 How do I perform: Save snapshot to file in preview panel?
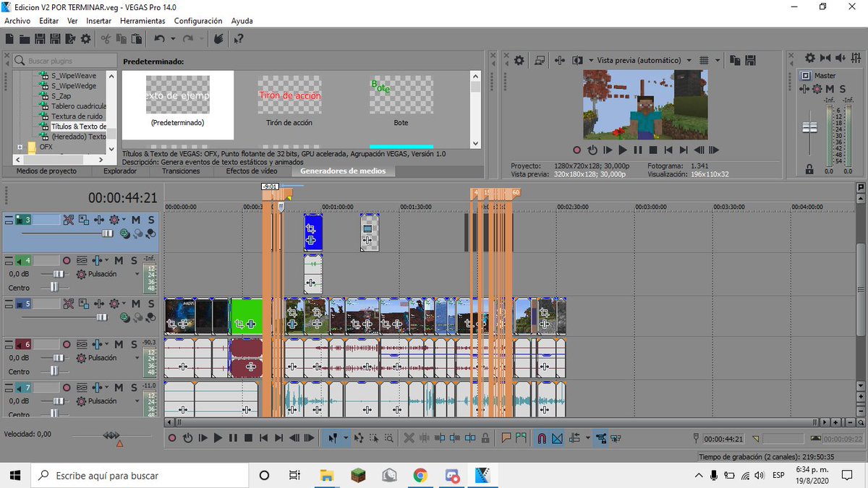[x=750, y=60]
